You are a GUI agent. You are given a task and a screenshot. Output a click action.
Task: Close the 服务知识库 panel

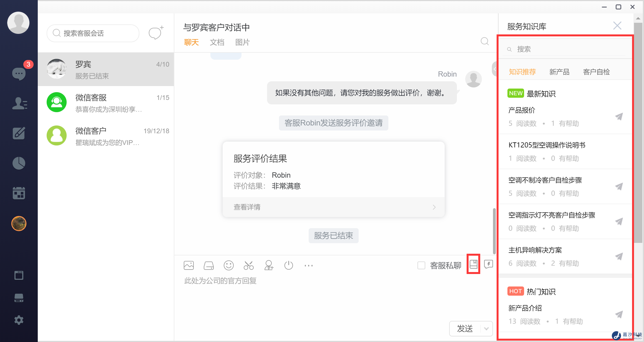[x=617, y=26]
